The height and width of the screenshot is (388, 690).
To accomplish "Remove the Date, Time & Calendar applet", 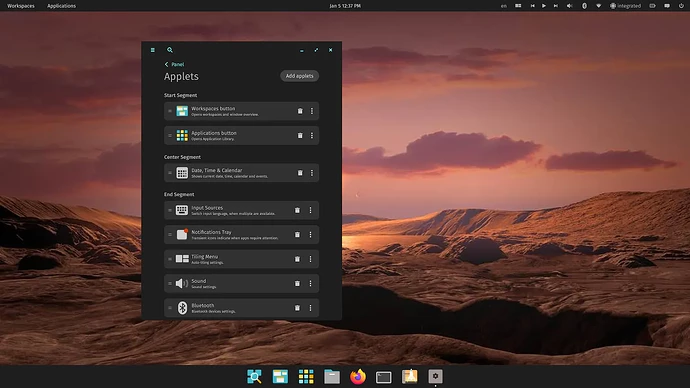I will tap(300, 173).
